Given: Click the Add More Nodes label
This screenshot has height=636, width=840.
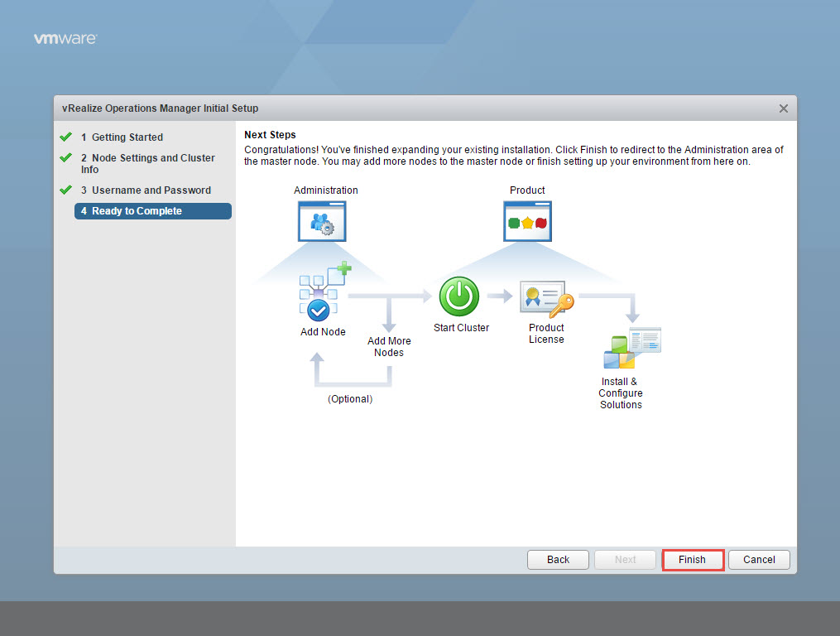Looking at the screenshot, I should (389, 346).
